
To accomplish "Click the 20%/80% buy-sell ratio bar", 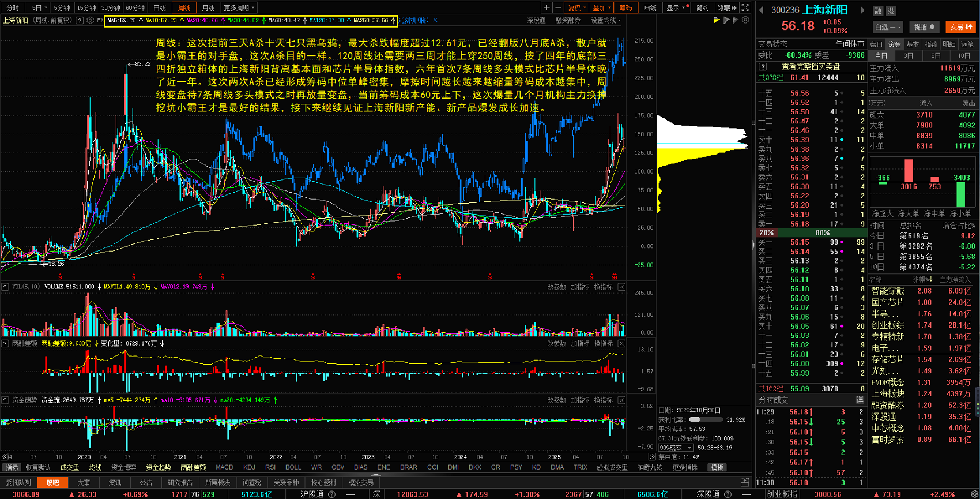I will pyautogui.click(x=811, y=232).
